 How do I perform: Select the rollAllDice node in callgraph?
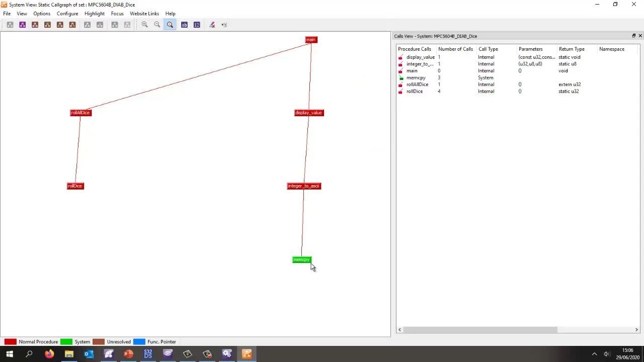point(80,113)
